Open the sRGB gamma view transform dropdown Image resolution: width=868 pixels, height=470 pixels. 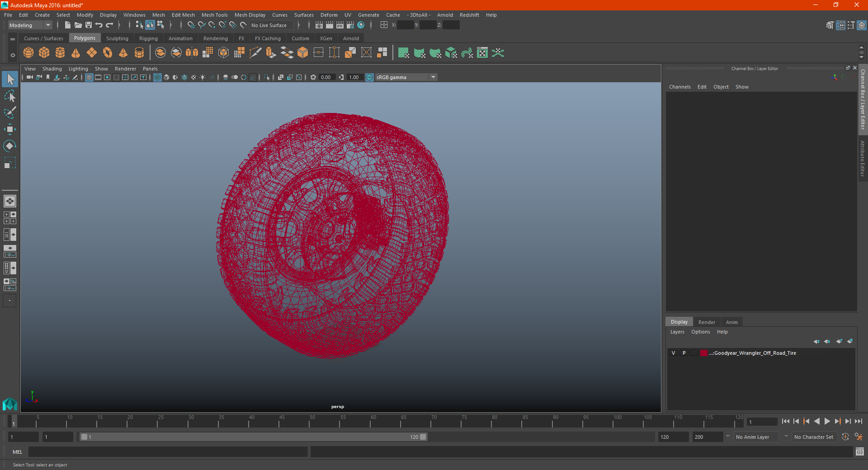406,77
